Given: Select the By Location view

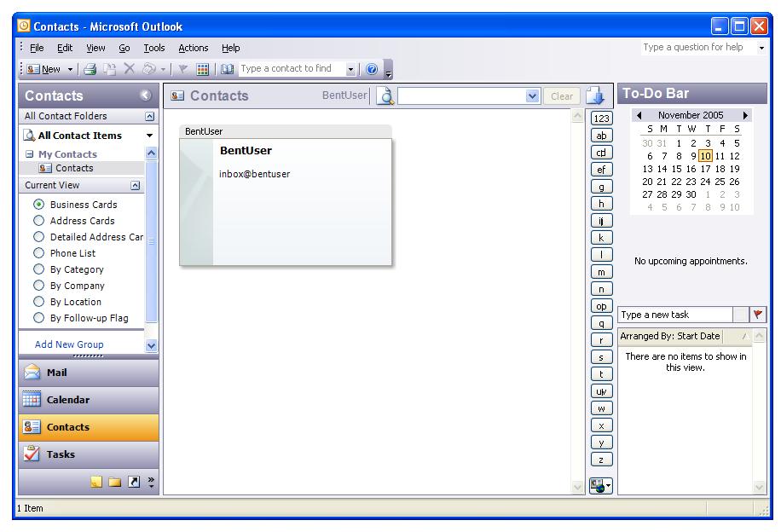Looking at the screenshot, I should click(x=67, y=302).
